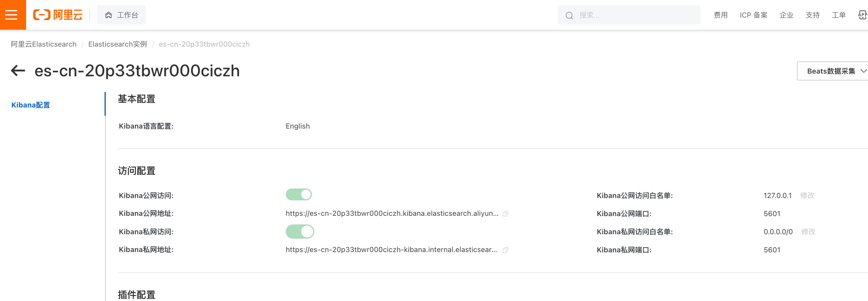Click the home icon in 工作台 button
Image resolution: width=868 pixels, height=301 pixels.
click(108, 15)
